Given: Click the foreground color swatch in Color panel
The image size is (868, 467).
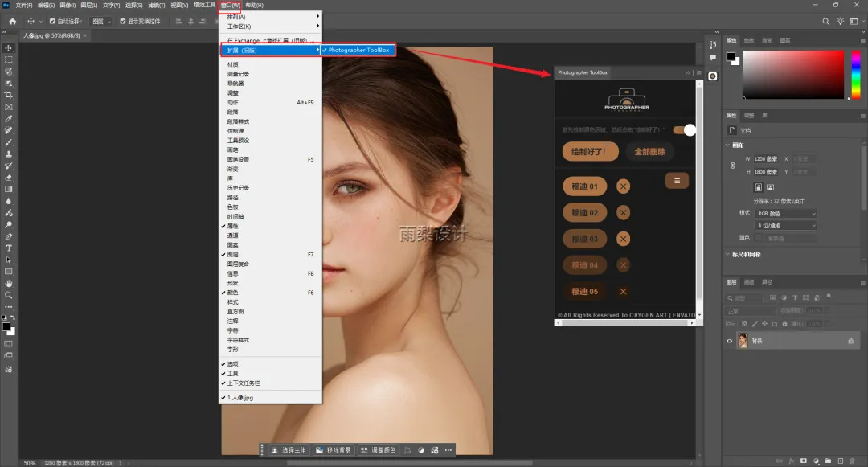Looking at the screenshot, I should point(731,56).
